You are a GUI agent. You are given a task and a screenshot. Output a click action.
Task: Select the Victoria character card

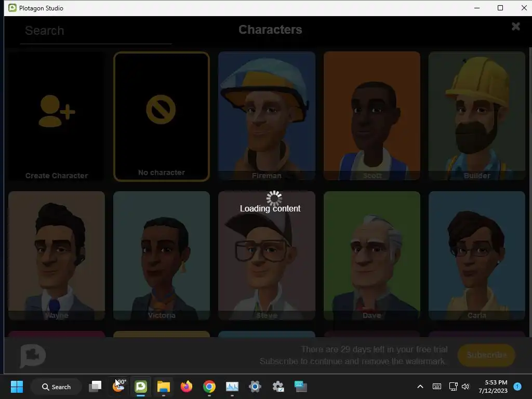tap(162, 256)
